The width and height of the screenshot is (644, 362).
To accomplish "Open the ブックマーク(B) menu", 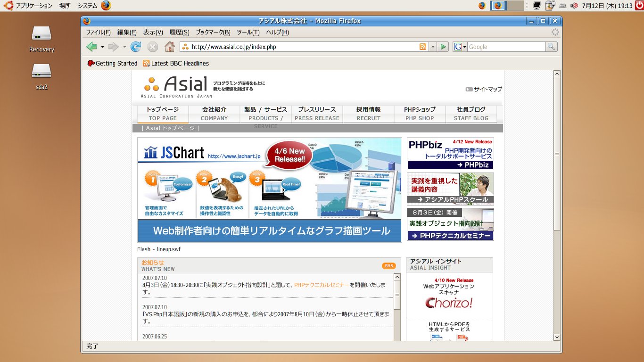I will coord(213,32).
